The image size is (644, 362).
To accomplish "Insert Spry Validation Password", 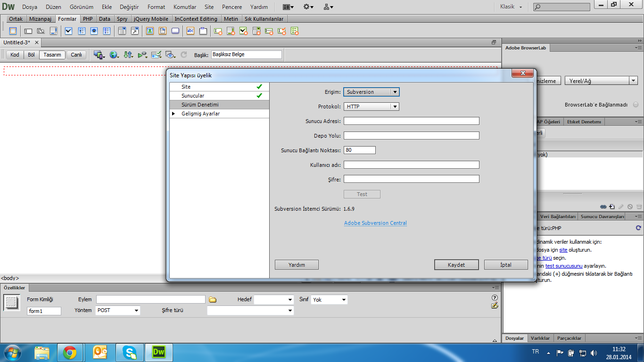I will pyautogui.click(x=269, y=31).
